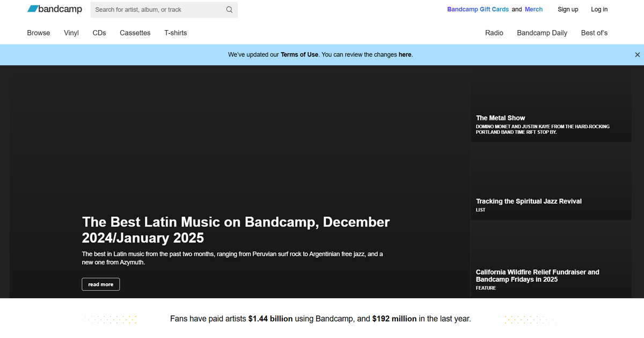Dismiss the Terms of Use banner
This screenshot has width=644, height=338.
(637, 55)
